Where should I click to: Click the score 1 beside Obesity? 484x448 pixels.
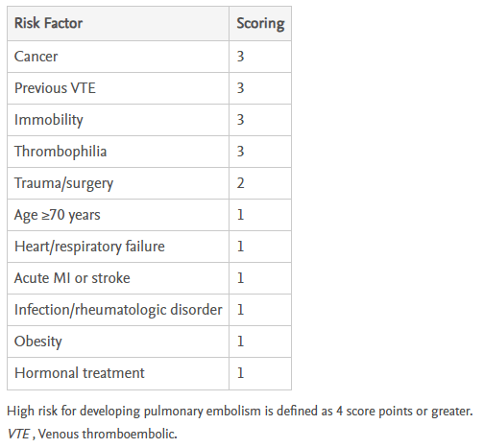click(x=240, y=342)
